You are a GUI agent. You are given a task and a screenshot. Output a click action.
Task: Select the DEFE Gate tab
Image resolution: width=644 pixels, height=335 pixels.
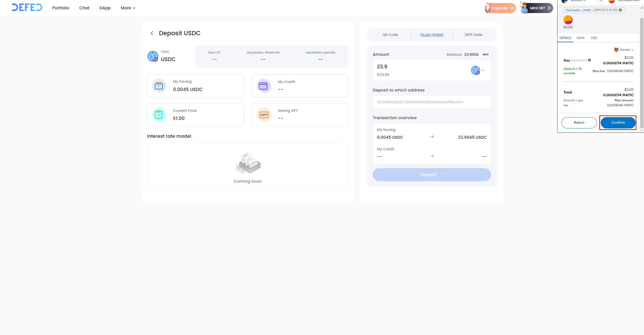(473, 35)
